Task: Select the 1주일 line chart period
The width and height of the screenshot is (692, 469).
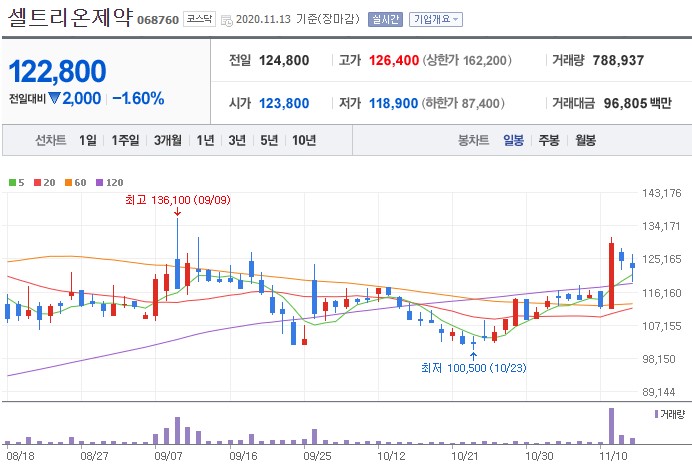Action: [x=125, y=140]
